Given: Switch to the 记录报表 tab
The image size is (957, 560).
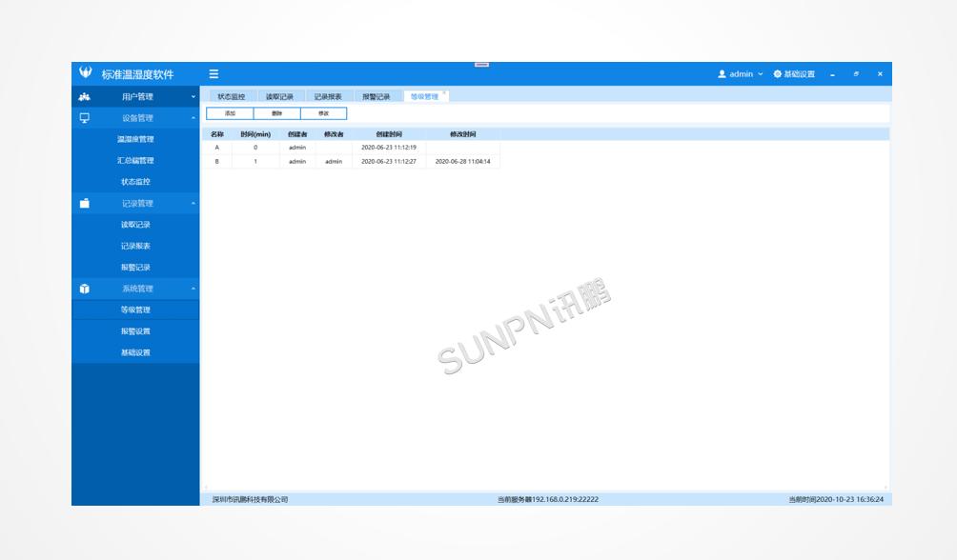Looking at the screenshot, I should coord(328,97).
